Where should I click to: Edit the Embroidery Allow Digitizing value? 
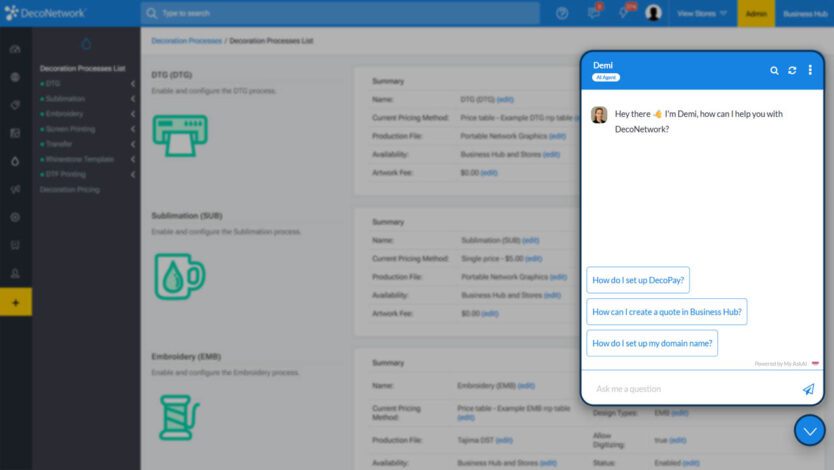[677, 440]
